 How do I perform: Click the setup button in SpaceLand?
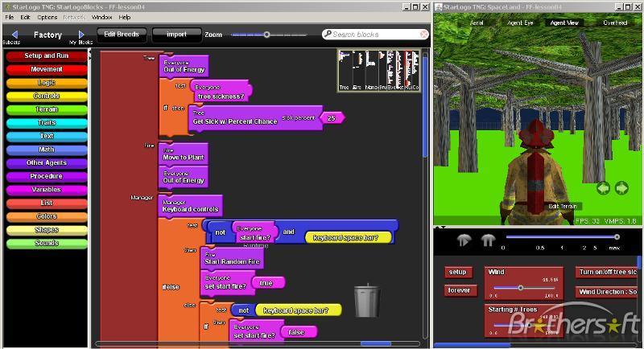coord(457,272)
